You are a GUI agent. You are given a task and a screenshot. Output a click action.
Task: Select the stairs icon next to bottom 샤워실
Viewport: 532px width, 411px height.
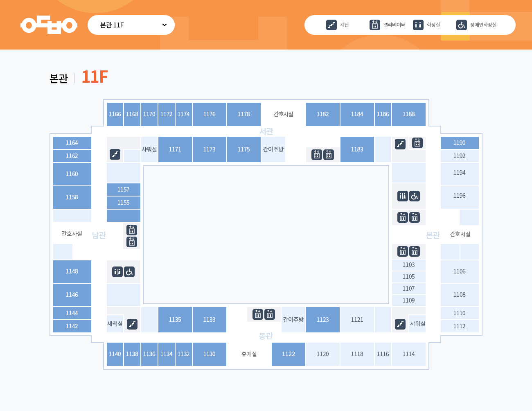pyautogui.click(x=400, y=324)
